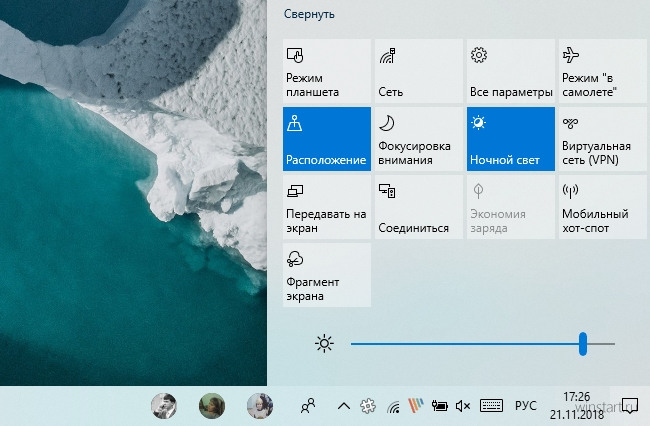
Task: Open Виртуальная сеть (VPN) tile
Action: tap(602, 139)
